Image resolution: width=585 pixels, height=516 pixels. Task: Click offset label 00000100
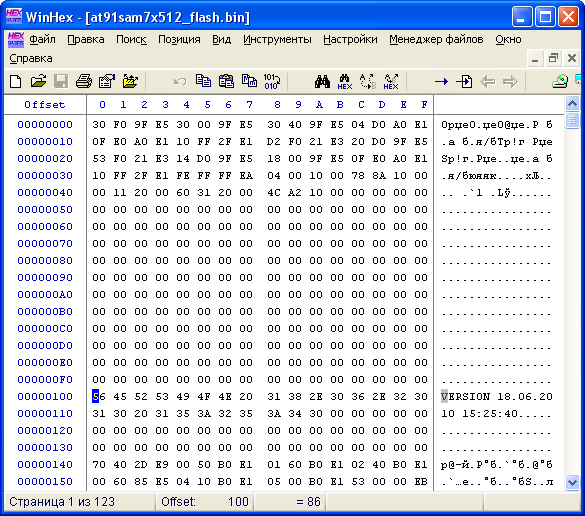coord(45,396)
